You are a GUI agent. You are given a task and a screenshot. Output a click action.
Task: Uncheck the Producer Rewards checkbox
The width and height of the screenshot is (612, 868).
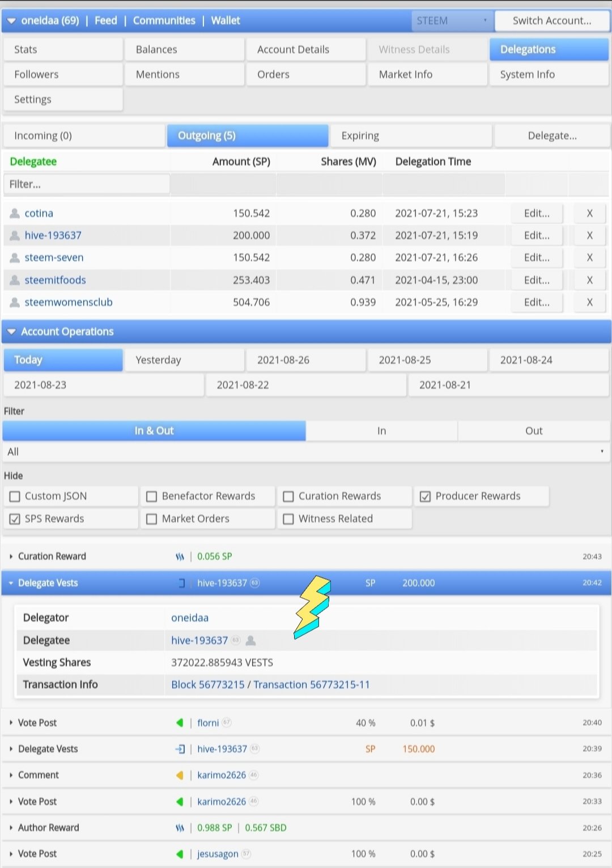tap(425, 497)
